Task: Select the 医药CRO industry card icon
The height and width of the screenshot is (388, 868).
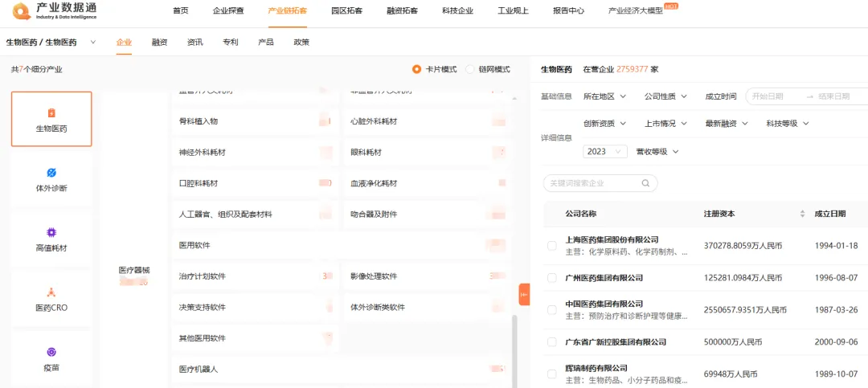Action: point(51,292)
